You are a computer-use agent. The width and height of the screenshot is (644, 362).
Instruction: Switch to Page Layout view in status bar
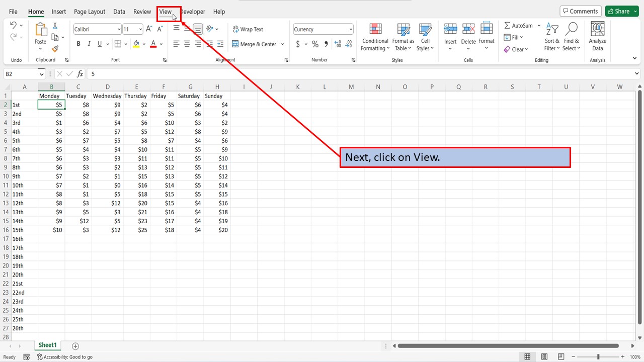coord(544,356)
